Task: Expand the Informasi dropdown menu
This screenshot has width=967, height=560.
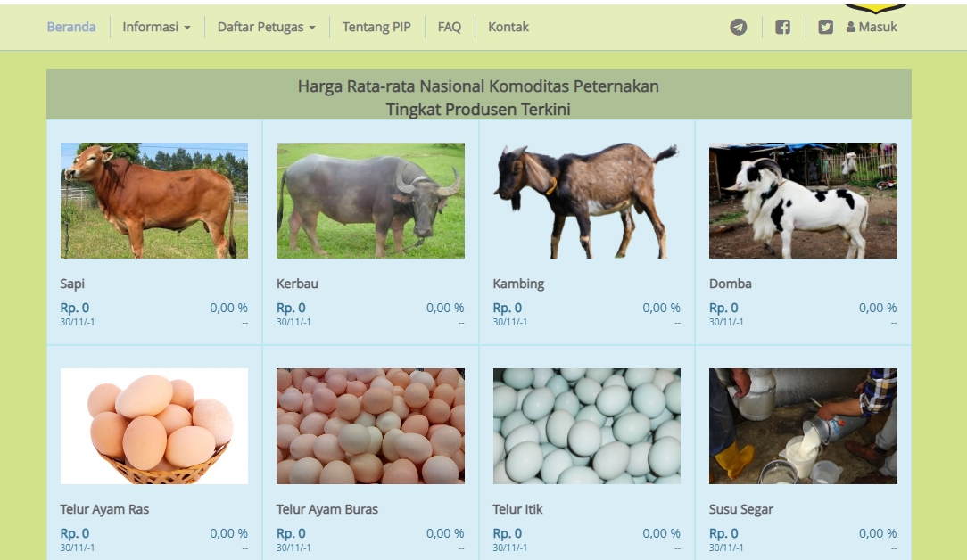Action: 156,27
